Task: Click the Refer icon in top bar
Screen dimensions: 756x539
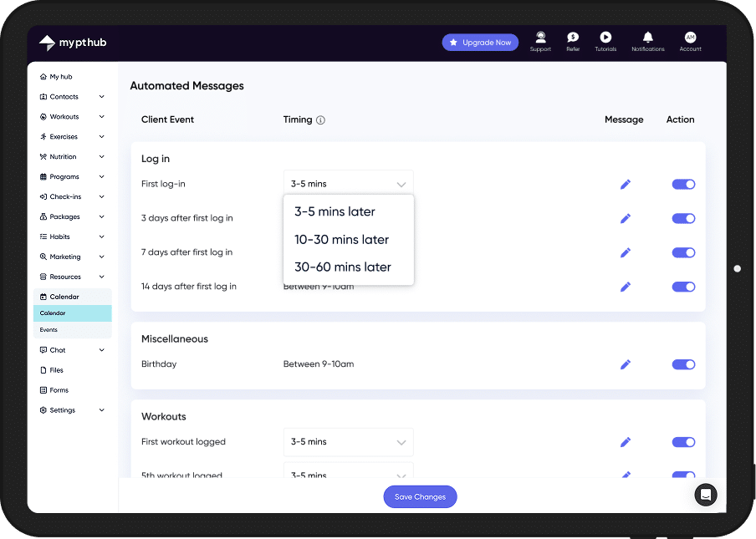Action: click(x=573, y=38)
